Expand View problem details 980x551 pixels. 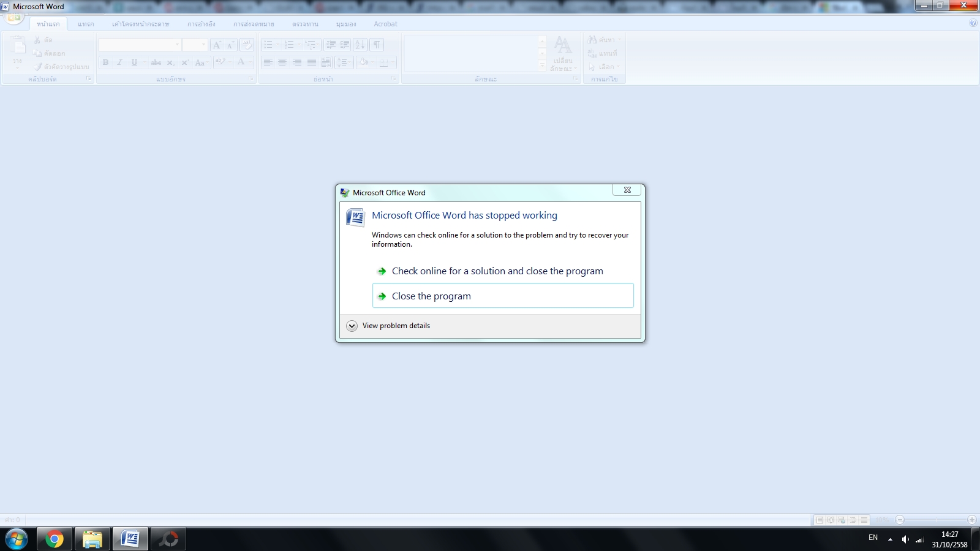click(388, 326)
